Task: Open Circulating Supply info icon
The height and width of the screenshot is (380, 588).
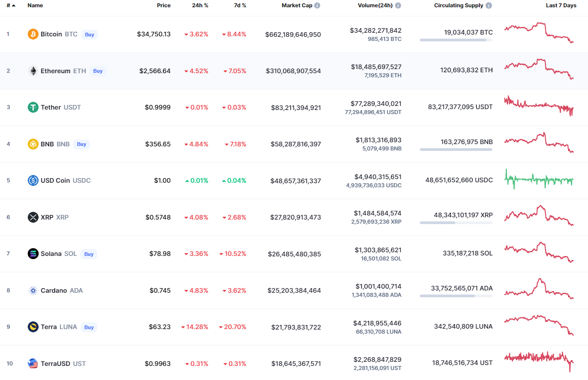Action: 489,5
